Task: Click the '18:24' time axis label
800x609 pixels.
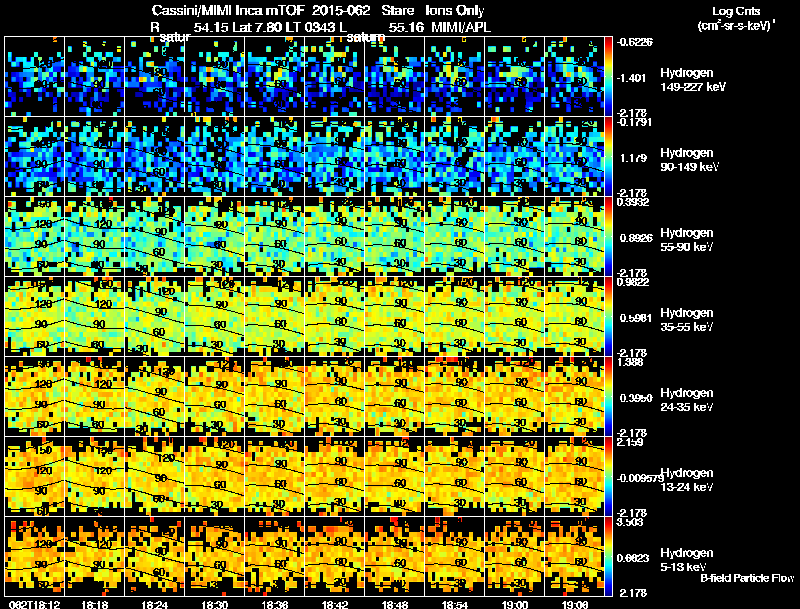Action: (155, 604)
